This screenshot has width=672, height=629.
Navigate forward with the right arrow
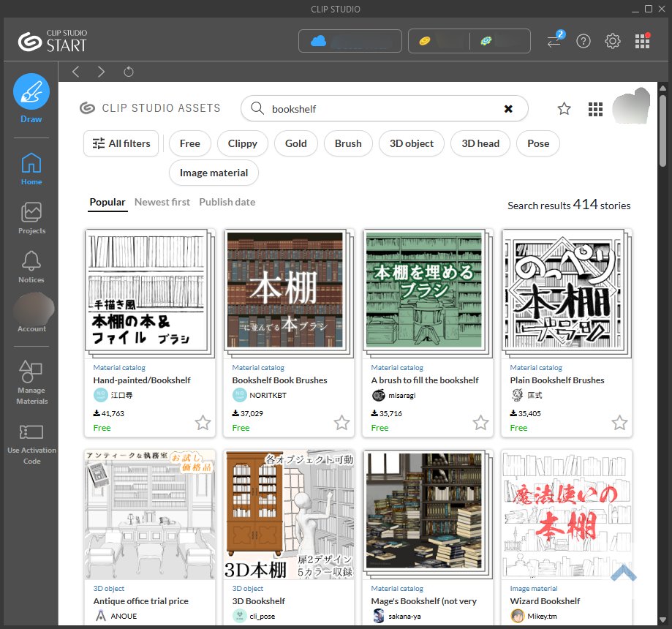pyautogui.click(x=101, y=72)
